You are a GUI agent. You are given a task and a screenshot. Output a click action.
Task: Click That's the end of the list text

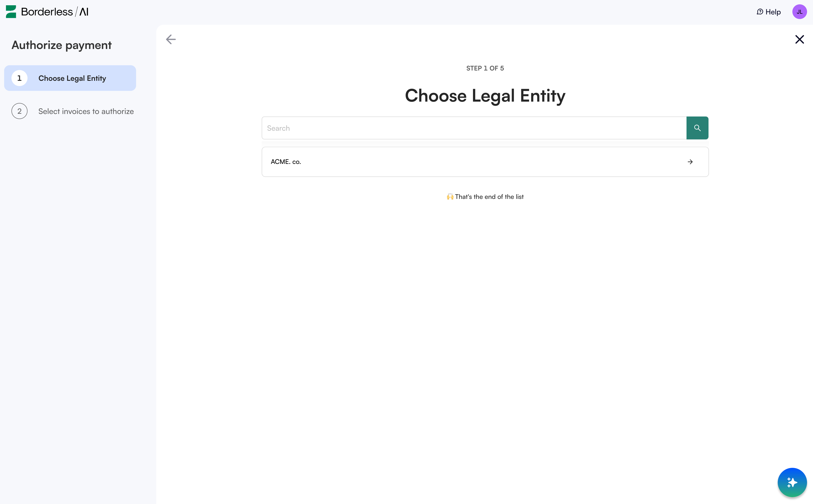point(489,197)
